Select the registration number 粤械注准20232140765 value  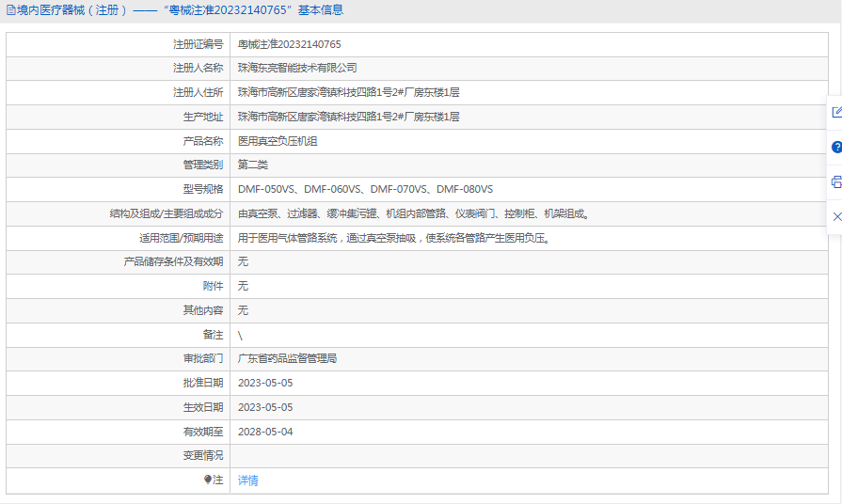click(290, 44)
